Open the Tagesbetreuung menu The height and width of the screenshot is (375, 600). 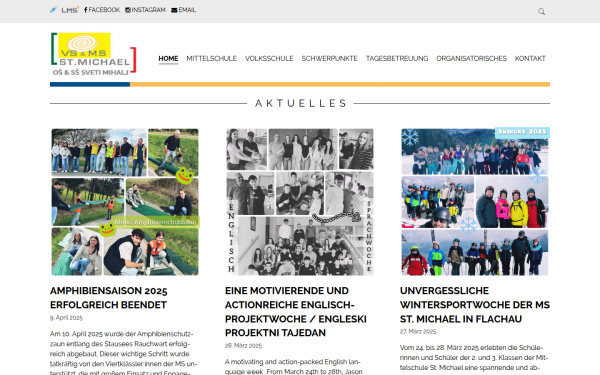pos(397,59)
